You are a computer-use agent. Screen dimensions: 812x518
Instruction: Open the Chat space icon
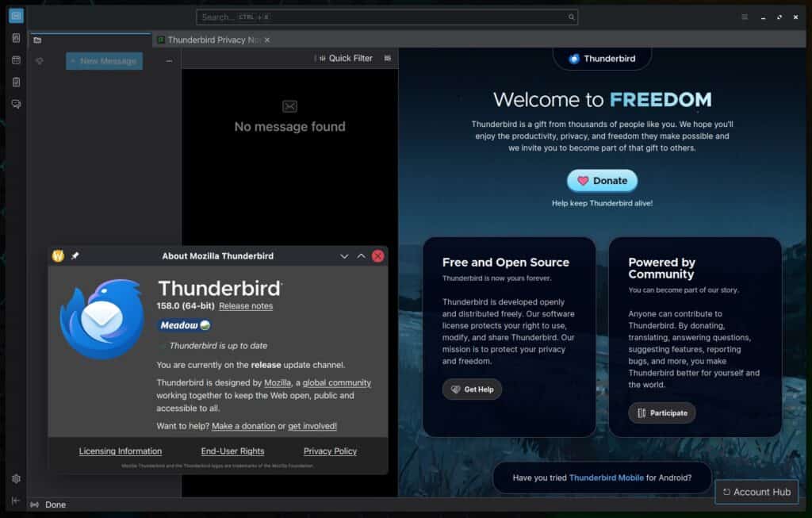coord(16,104)
